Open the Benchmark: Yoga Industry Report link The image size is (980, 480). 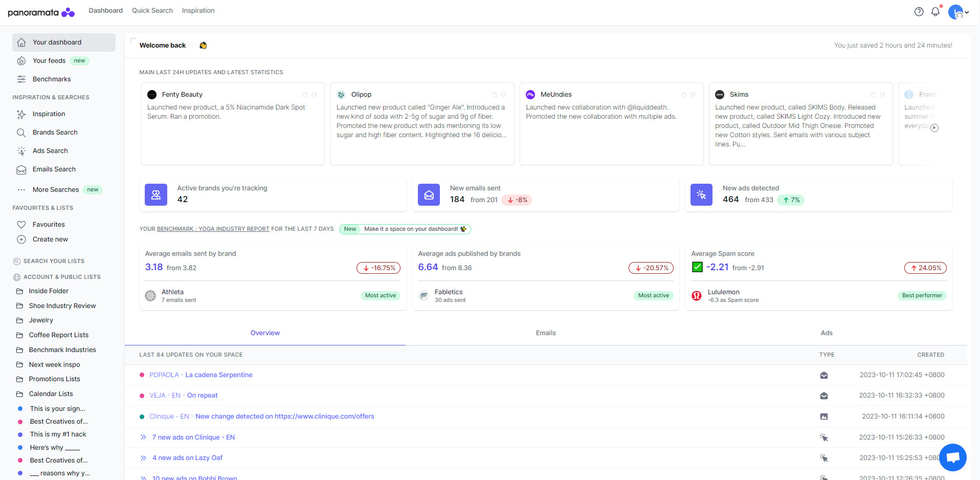click(213, 229)
